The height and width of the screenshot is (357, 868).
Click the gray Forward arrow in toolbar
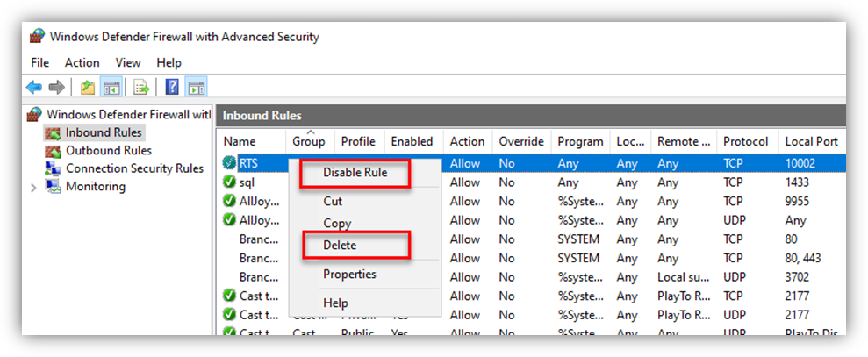pyautogui.click(x=56, y=87)
